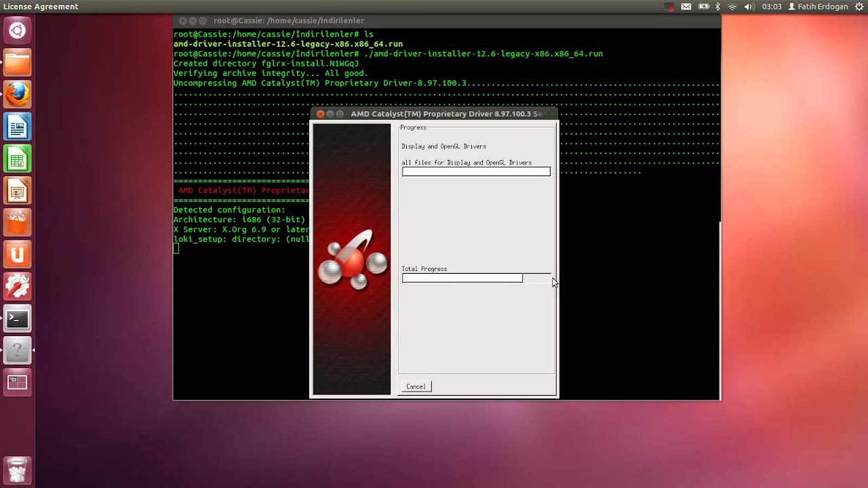
Task: Open the Fatih Erdogan user menu
Action: point(818,7)
